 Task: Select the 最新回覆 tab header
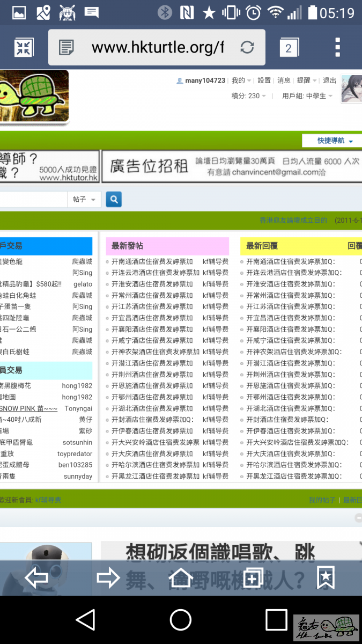click(262, 246)
